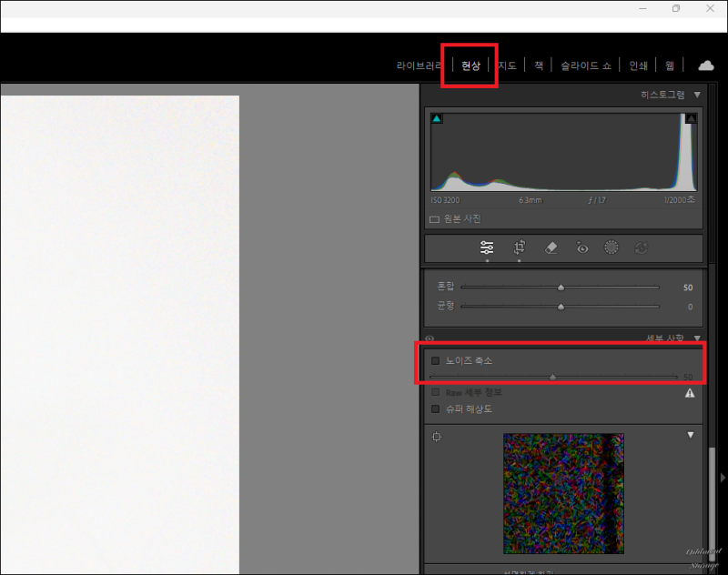
Task: Enable the 노이즈 축소 checkbox
Action: pos(436,360)
